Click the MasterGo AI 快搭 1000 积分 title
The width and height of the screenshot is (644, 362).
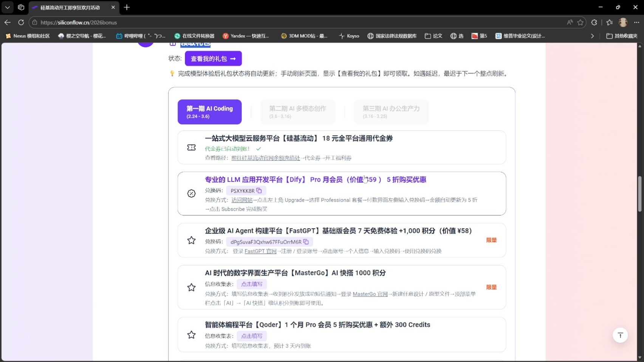pos(295,273)
